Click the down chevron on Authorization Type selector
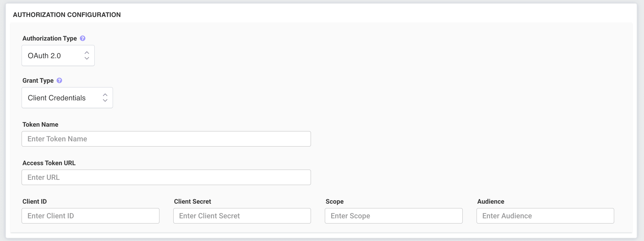The height and width of the screenshot is (241, 644). tap(87, 59)
